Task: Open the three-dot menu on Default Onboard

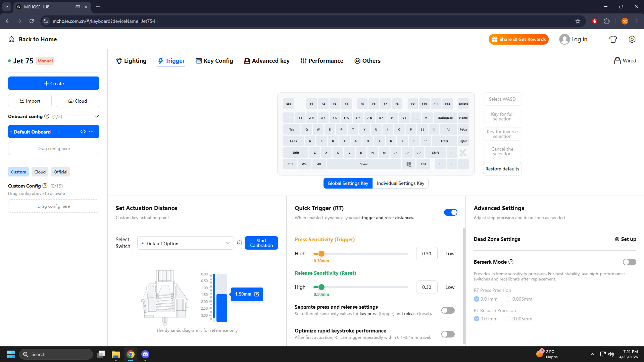Action: coord(91,132)
